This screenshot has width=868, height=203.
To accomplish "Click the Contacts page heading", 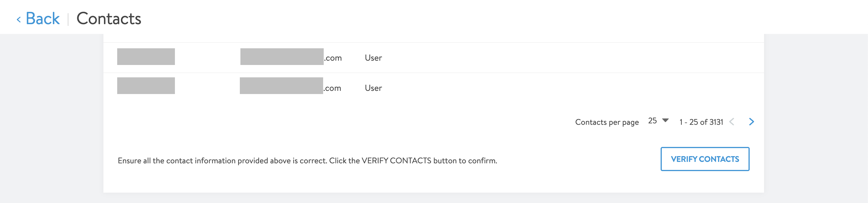I will 109,19.
